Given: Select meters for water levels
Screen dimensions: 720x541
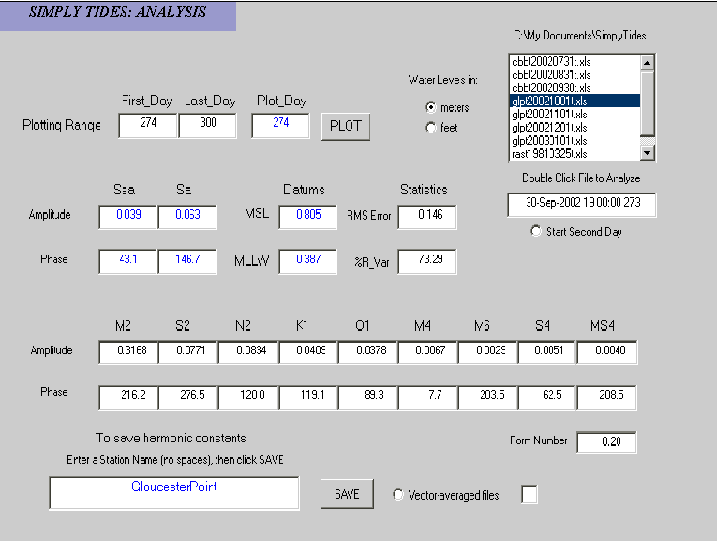Looking at the screenshot, I should point(431,108).
